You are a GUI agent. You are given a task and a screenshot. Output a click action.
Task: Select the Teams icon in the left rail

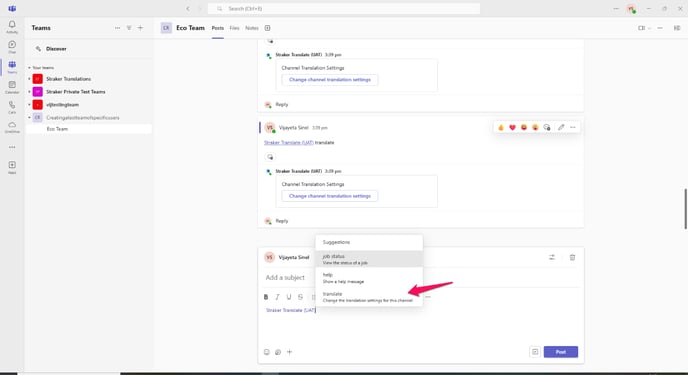tap(12, 67)
